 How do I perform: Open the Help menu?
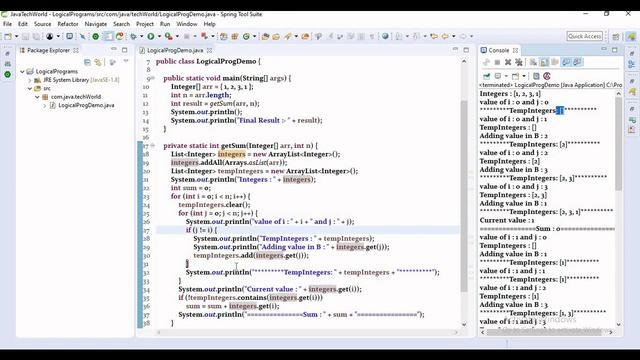(x=209, y=24)
